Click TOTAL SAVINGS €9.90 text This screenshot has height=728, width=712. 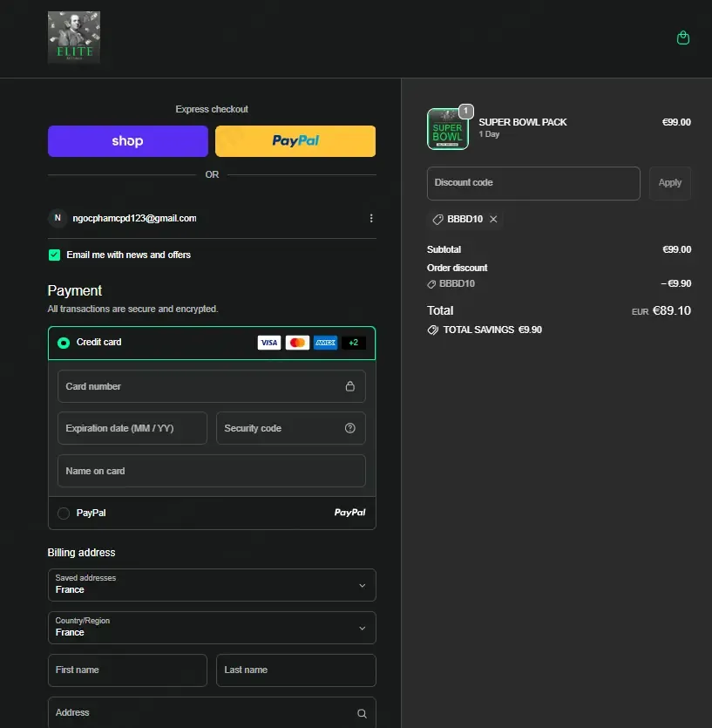[492, 330]
